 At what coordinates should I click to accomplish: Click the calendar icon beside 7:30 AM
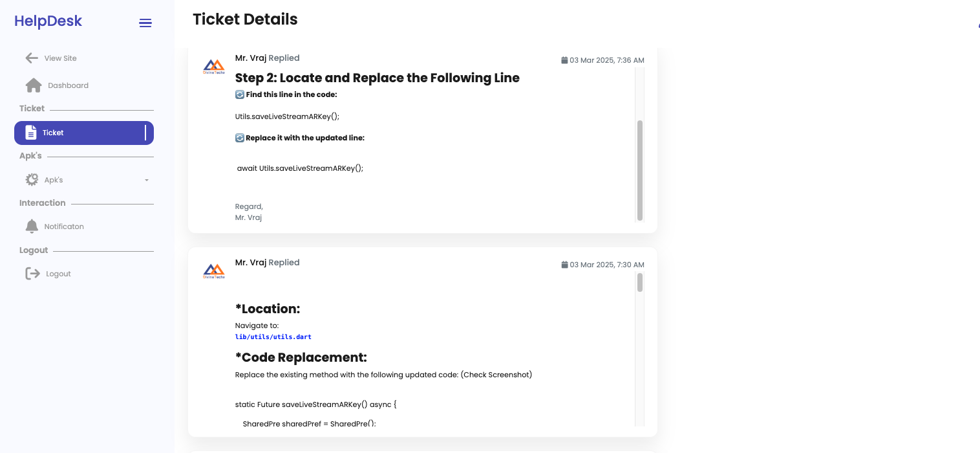coord(564,265)
